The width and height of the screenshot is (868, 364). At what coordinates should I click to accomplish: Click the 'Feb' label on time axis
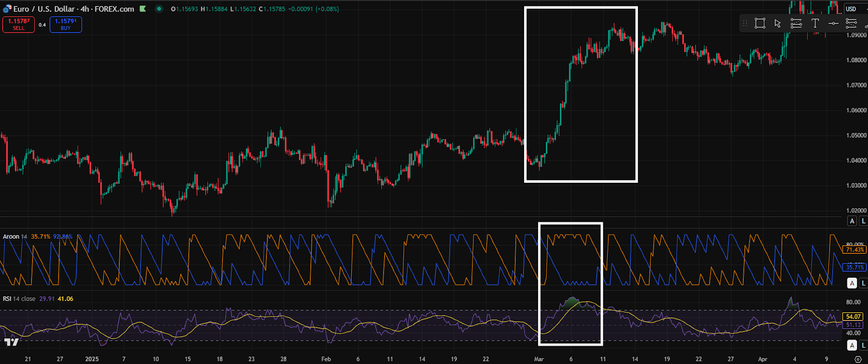click(326, 359)
